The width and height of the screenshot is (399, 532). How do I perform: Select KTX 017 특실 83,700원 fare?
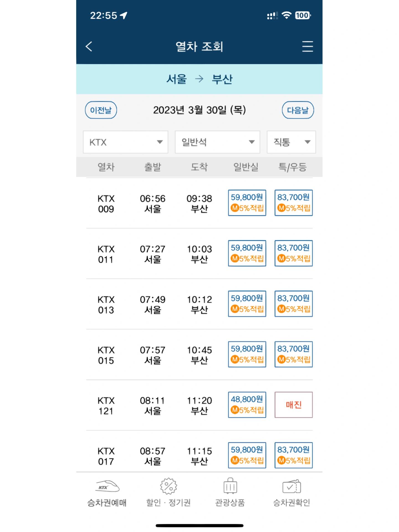(294, 455)
